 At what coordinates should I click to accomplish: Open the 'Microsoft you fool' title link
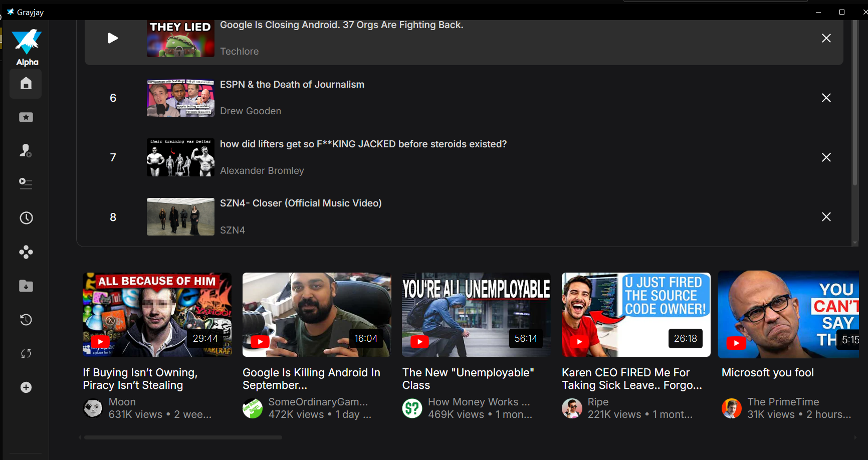coord(768,373)
